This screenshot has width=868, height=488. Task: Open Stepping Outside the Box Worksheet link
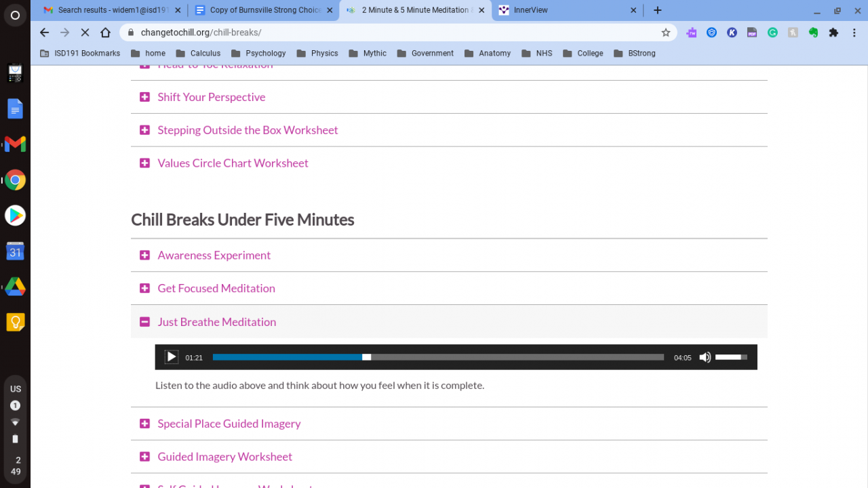[x=248, y=130]
